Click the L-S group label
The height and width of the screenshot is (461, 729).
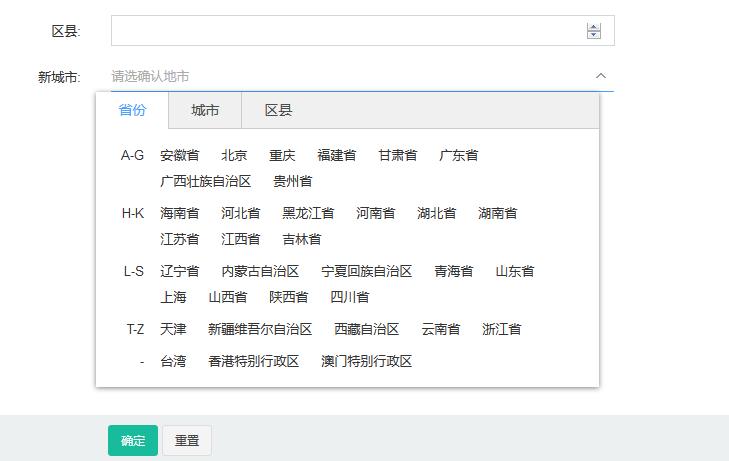(x=133, y=271)
